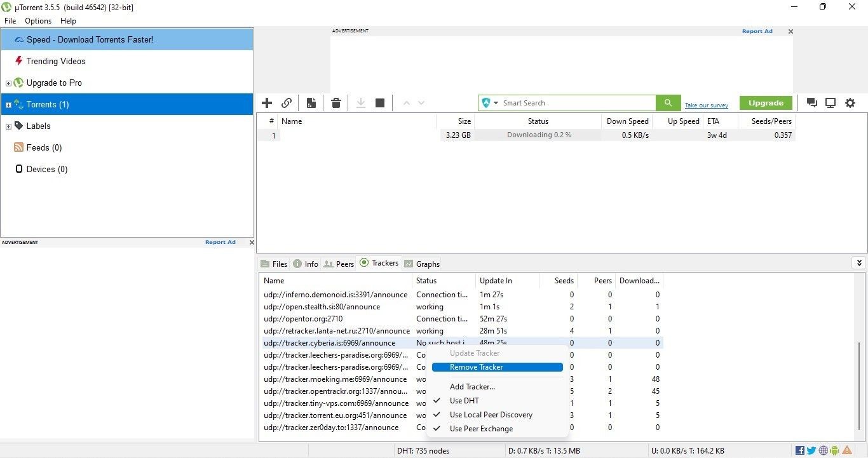The image size is (868, 458).
Task: Click the Twitter bird icon in status bar
Action: [811, 451]
